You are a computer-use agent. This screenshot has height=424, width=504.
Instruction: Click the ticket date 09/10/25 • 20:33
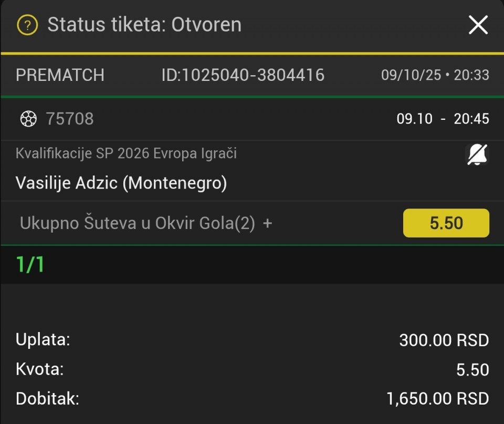point(435,75)
